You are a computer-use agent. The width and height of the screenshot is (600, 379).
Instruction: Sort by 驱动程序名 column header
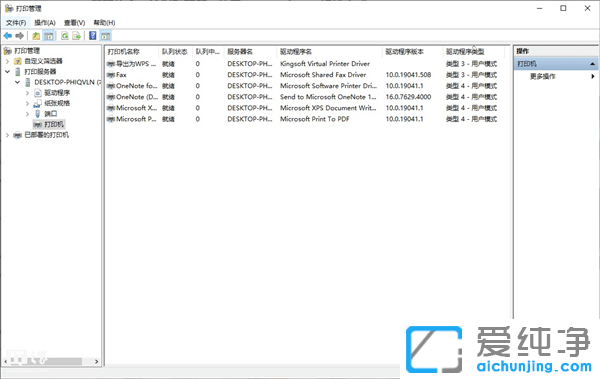[329, 52]
